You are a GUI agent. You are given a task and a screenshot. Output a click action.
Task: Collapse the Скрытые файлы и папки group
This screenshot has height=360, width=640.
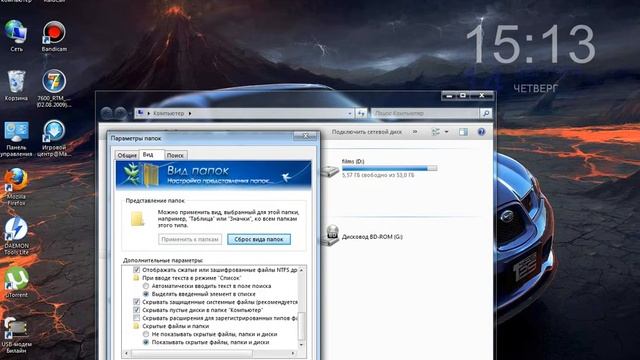(136, 326)
